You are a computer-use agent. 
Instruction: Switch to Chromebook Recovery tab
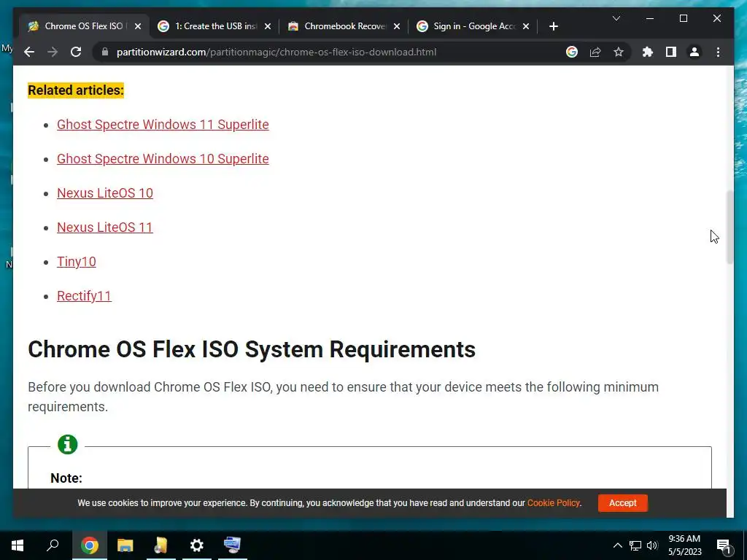pos(344,26)
